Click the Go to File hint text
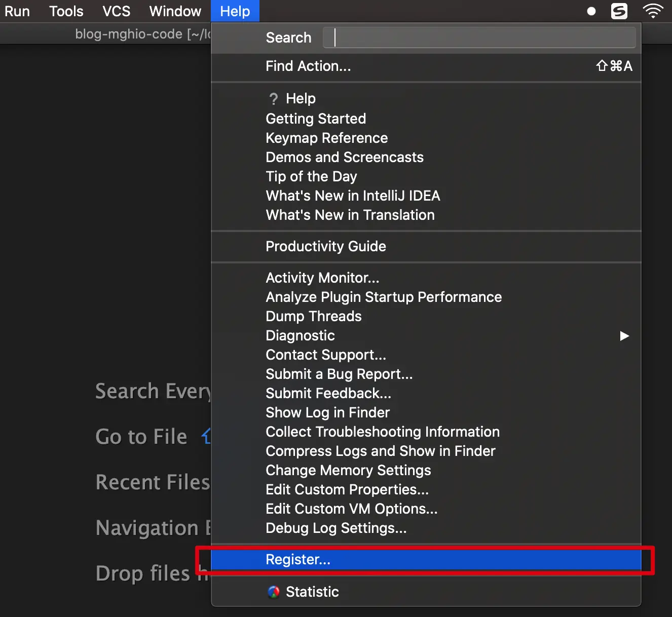Viewport: 672px width, 617px height. click(x=141, y=437)
